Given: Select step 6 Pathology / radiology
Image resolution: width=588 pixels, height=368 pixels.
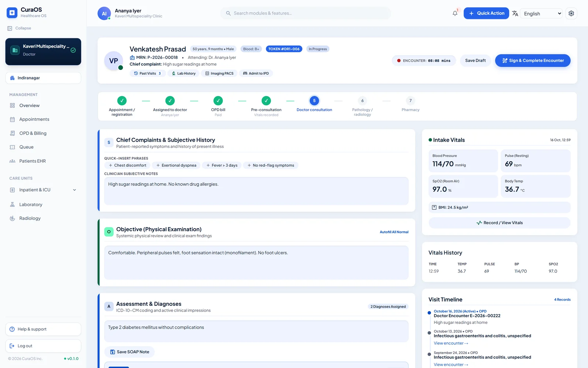Looking at the screenshot, I should tap(362, 107).
